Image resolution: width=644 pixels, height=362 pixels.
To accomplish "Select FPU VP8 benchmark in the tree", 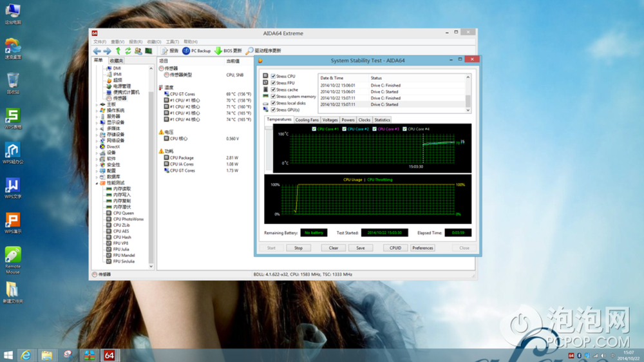I will (117, 243).
